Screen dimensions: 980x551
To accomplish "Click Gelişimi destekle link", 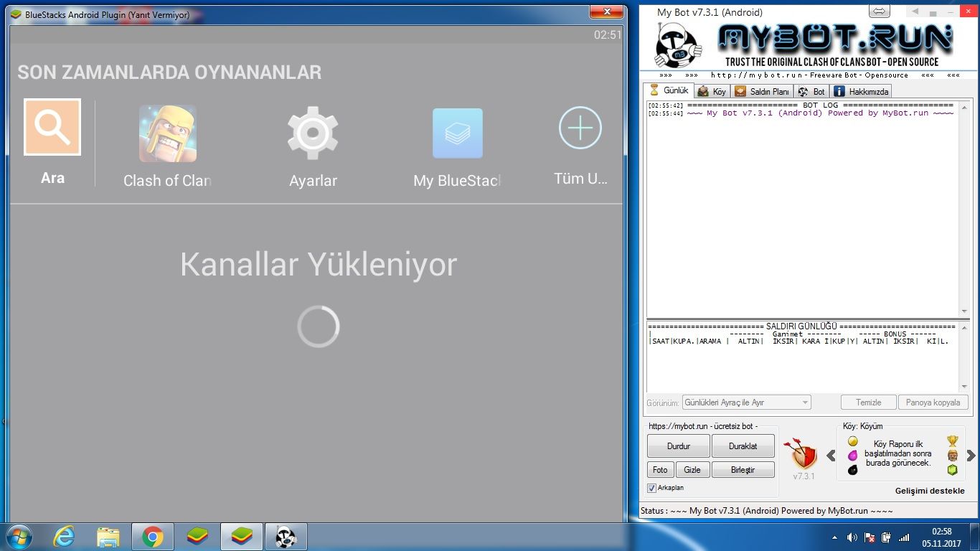I will pos(930,491).
